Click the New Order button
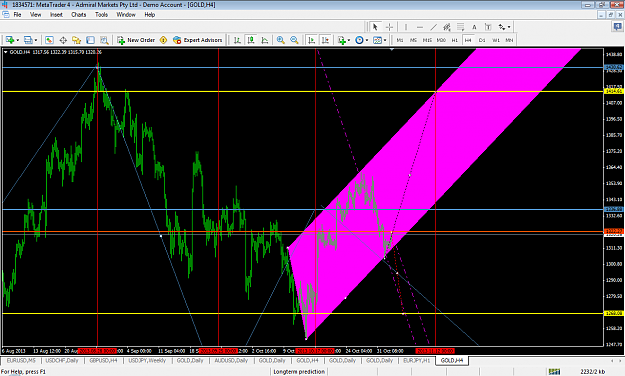Viewport: 625px width, 376px height. pyautogui.click(x=136, y=40)
